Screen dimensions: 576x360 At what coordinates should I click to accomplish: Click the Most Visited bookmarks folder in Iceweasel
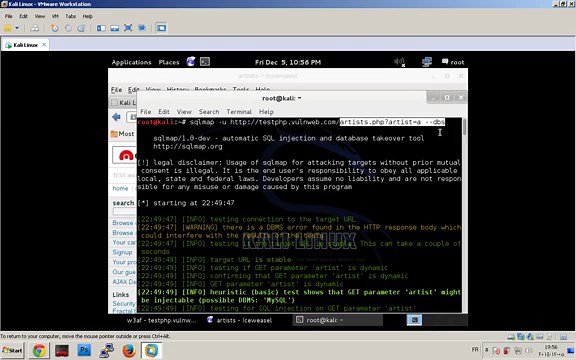tap(123, 134)
